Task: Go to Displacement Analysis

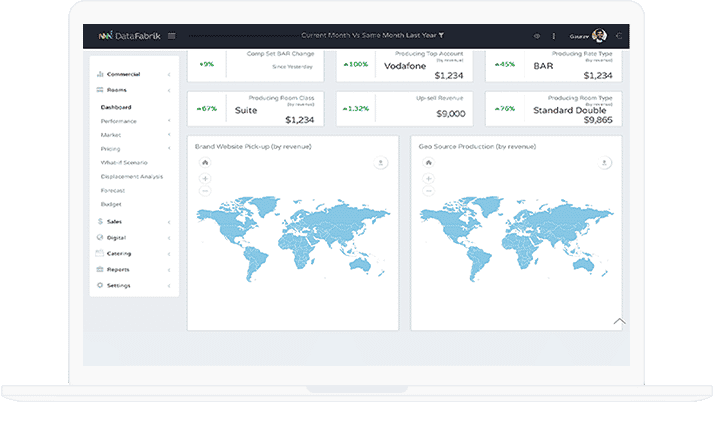Action: click(131, 176)
